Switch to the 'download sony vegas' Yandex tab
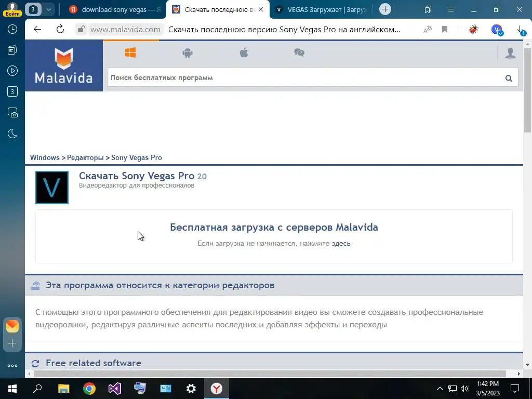Image resolution: width=532 pixels, height=399 pixels. coord(115,9)
